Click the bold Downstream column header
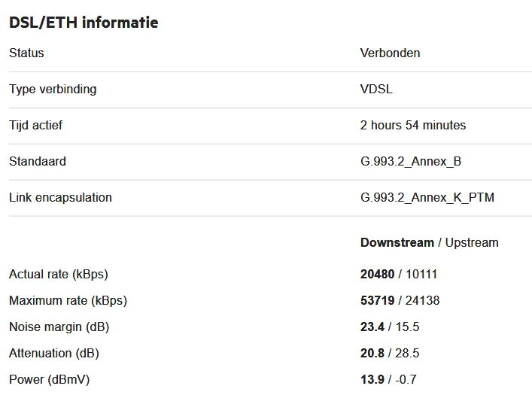 [x=397, y=242]
